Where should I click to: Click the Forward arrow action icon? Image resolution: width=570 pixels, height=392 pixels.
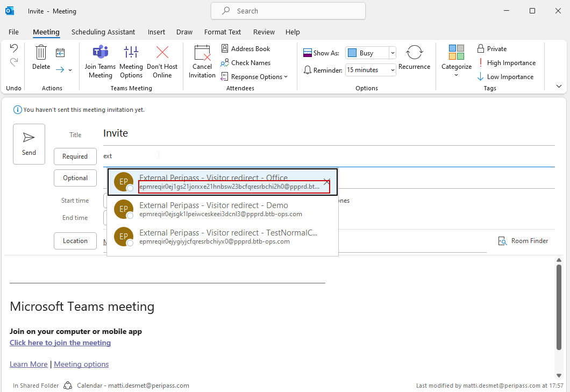click(60, 69)
